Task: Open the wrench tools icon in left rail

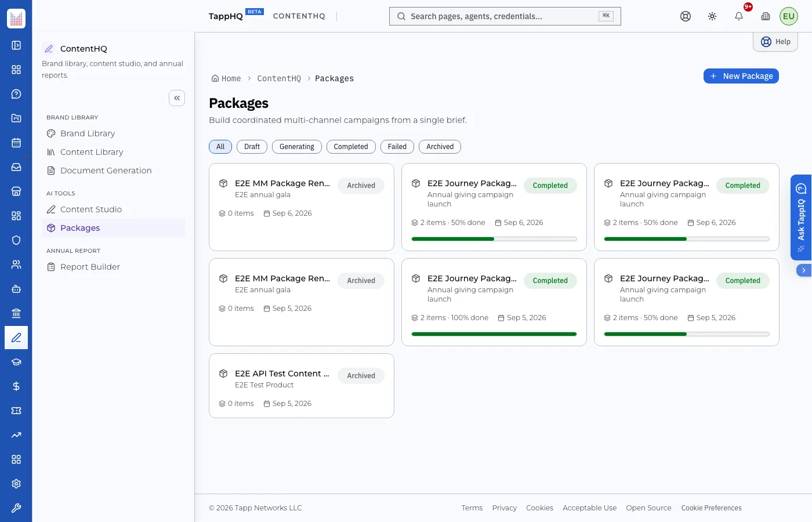Action: tap(16, 508)
